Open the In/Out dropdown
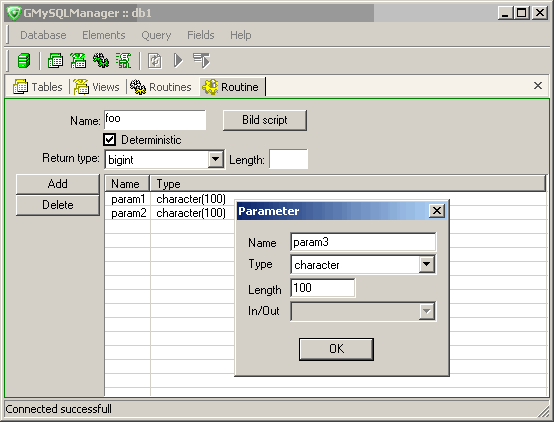Image resolution: width=554 pixels, height=422 pixels. [x=426, y=311]
